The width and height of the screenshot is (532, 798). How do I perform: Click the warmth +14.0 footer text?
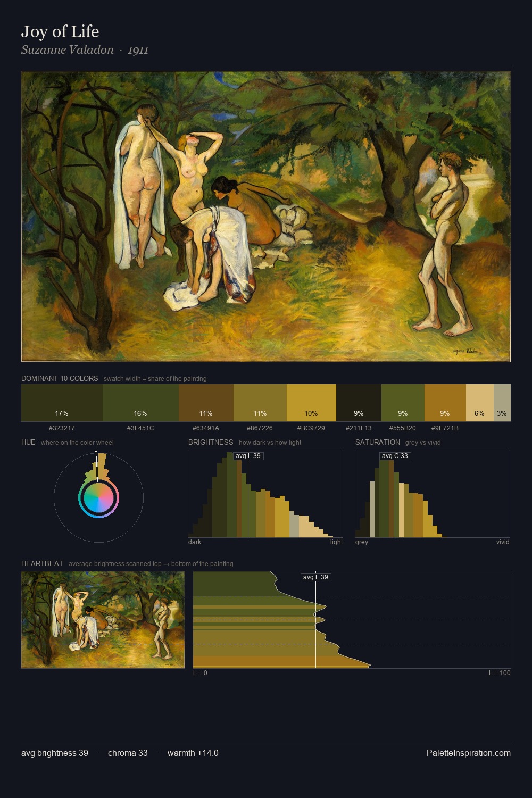point(193,753)
